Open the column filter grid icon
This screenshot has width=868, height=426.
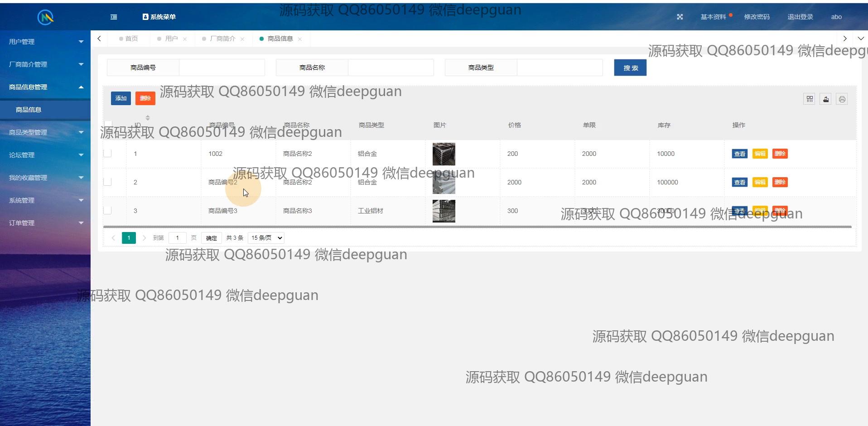tap(809, 99)
